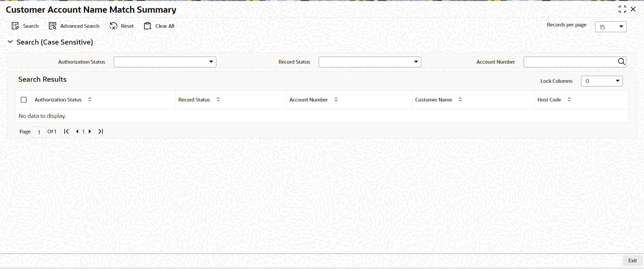This screenshot has height=269, width=644.
Task: Click Clear All in the toolbar
Action: coord(159,26)
